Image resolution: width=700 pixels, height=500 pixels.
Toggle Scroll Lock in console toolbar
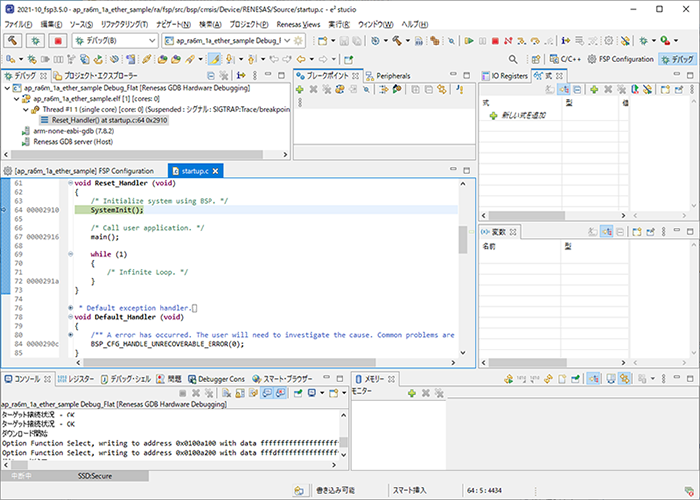[240, 393]
